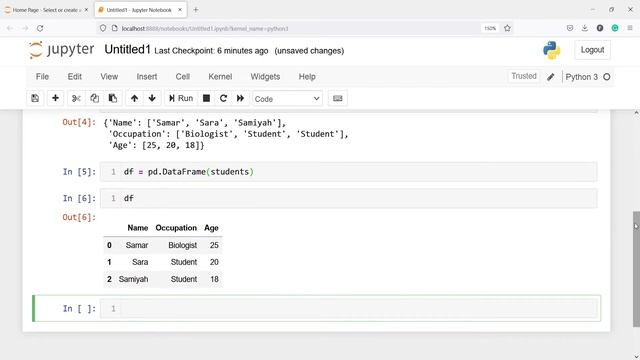Open the View menu

109,77
